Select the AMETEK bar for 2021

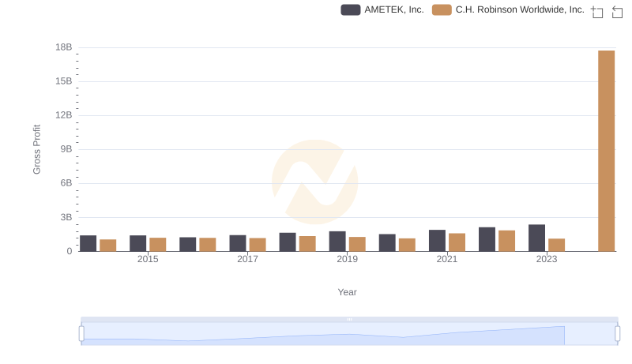pyautogui.click(x=437, y=241)
